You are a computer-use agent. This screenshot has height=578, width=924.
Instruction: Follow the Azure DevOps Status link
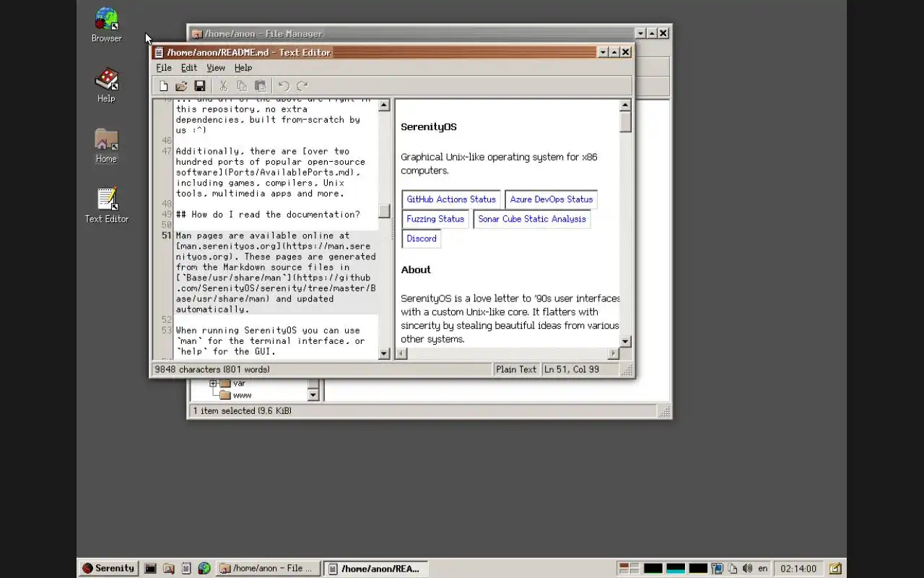pos(552,199)
